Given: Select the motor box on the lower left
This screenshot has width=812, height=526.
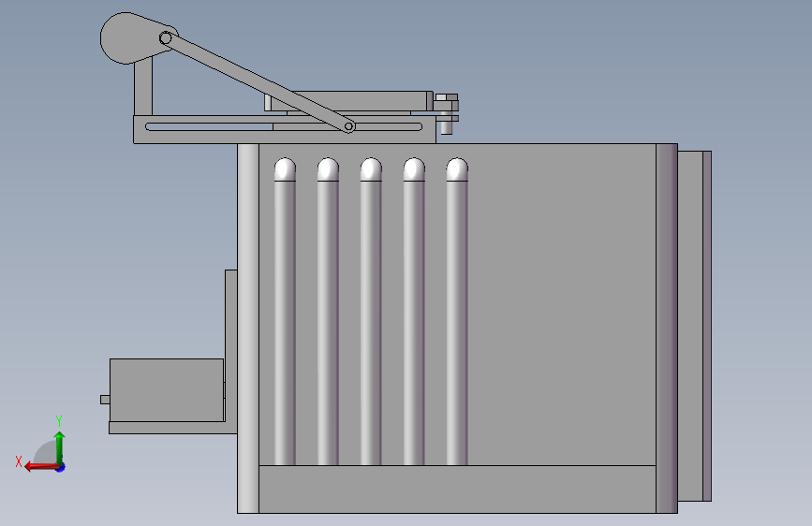Looking at the screenshot, I should tap(167, 390).
